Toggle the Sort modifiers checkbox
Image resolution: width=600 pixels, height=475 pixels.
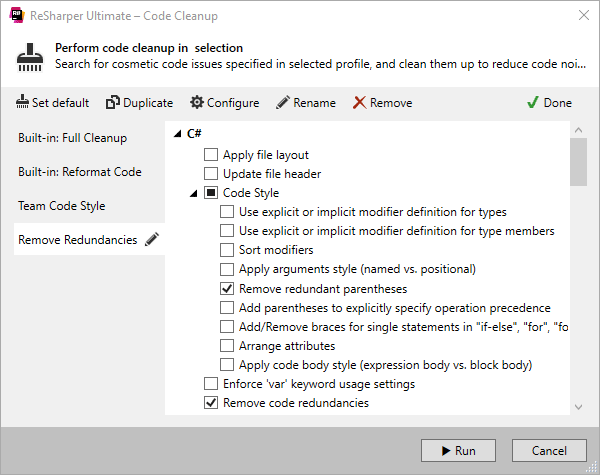point(227,250)
